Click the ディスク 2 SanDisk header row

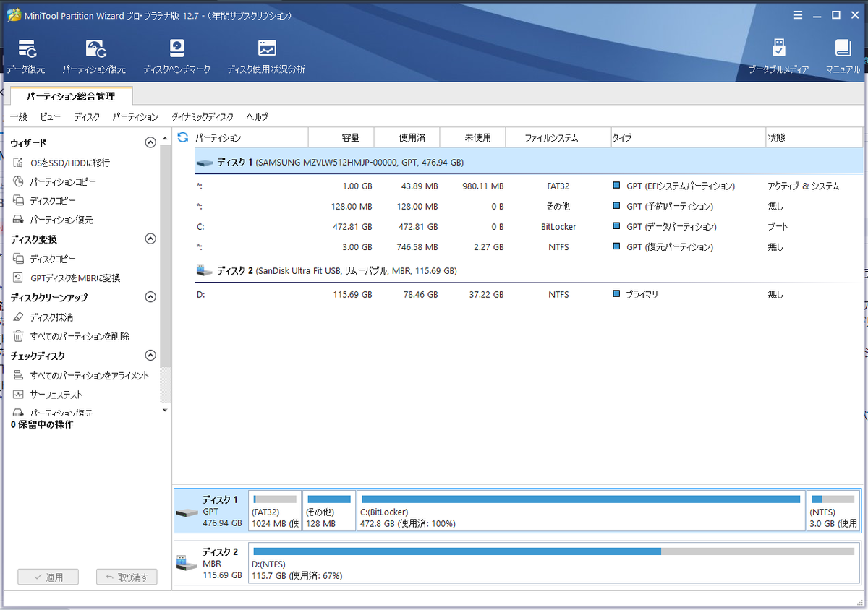coord(529,271)
